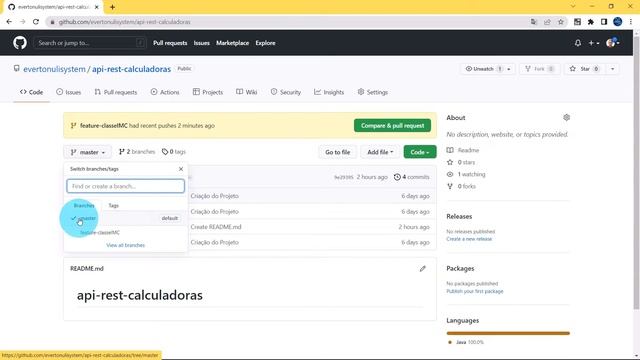This screenshot has height=360, width=640.
Task: Close the Switch branches/tags popup
Action: click(x=181, y=169)
